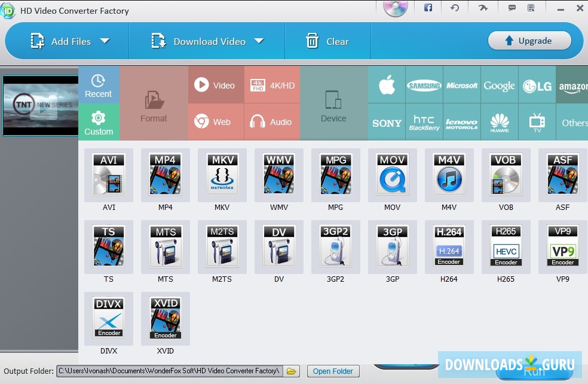Browse output folder with the folder icon
This screenshot has height=384, width=588.
(x=291, y=371)
